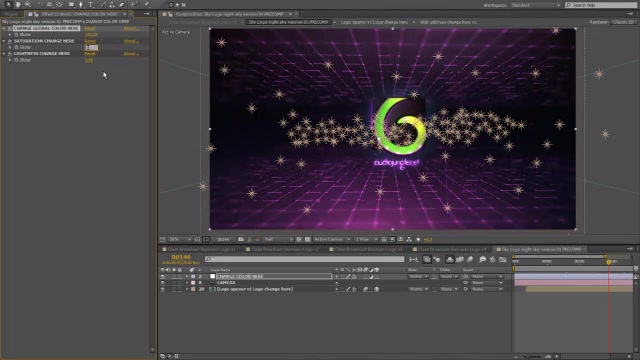Click the timeline layer search field
This screenshot has width=640, height=360.
point(304,259)
